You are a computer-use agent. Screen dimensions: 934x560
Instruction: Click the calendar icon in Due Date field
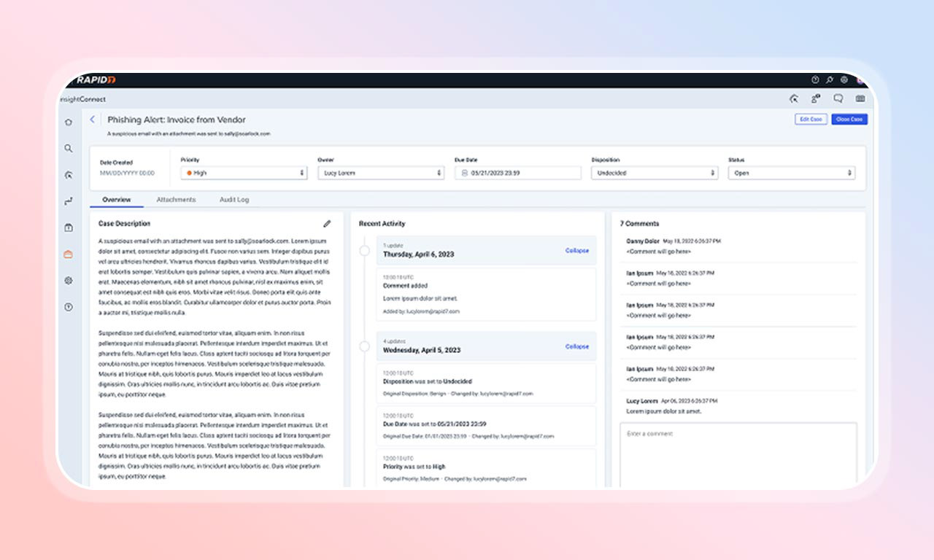465,173
